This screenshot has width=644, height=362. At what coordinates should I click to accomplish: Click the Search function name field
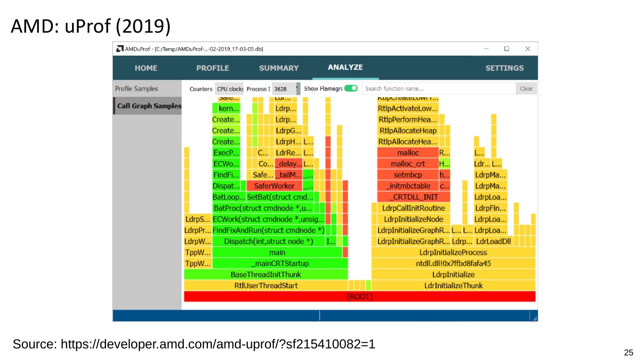pos(438,89)
